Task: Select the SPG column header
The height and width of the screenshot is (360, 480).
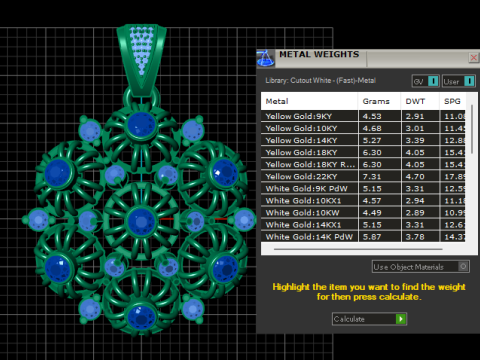Action: [x=452, y=101]
